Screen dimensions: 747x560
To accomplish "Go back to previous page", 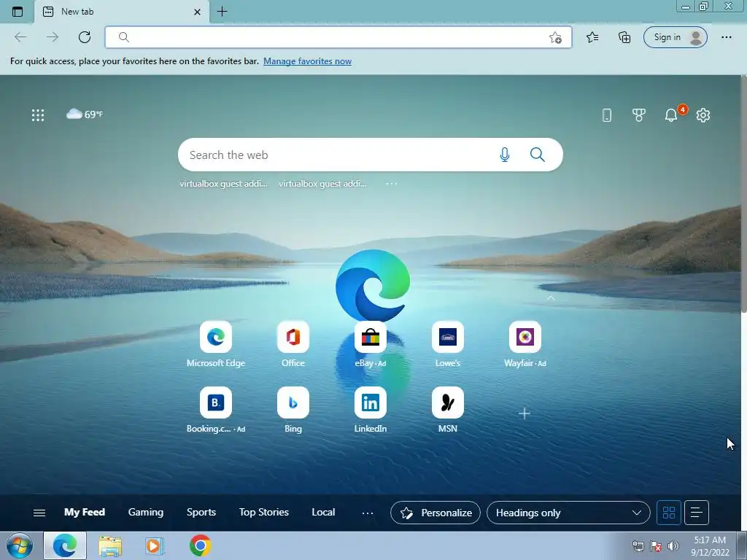I will pos(20,37).
